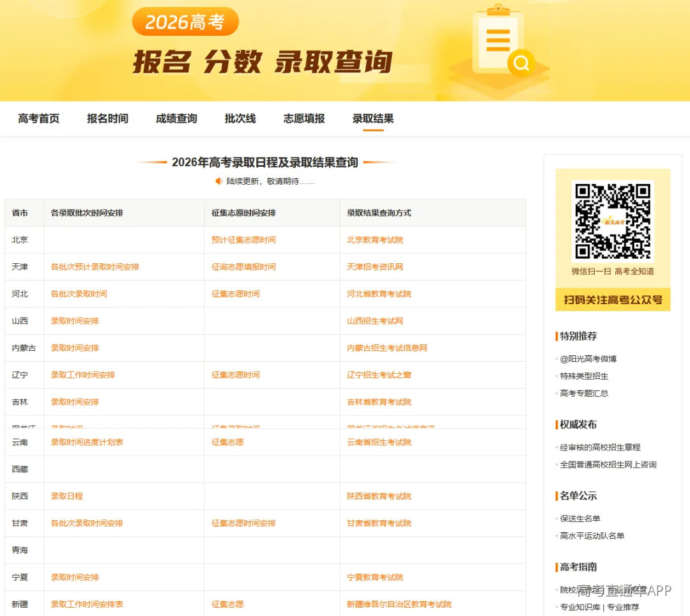Open Jilin 录取时间安排 link
The width and height of the screenshot is (690, 616).
[x=75, y=402]
